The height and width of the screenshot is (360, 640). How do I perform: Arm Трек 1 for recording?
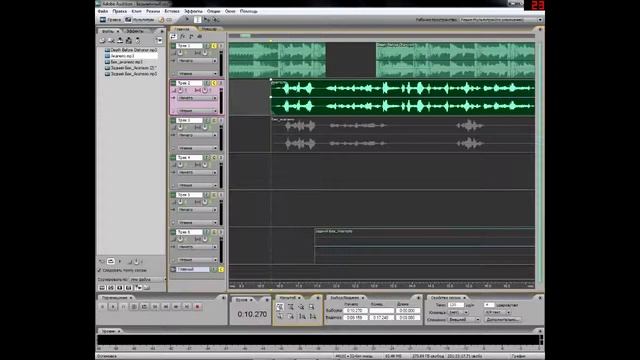221,46
